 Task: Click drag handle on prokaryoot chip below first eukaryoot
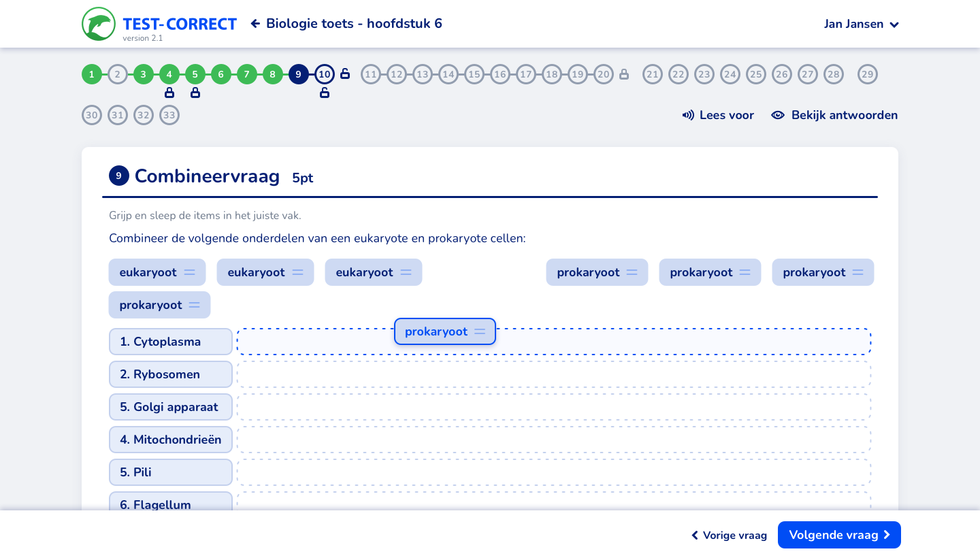coord(195,305)
